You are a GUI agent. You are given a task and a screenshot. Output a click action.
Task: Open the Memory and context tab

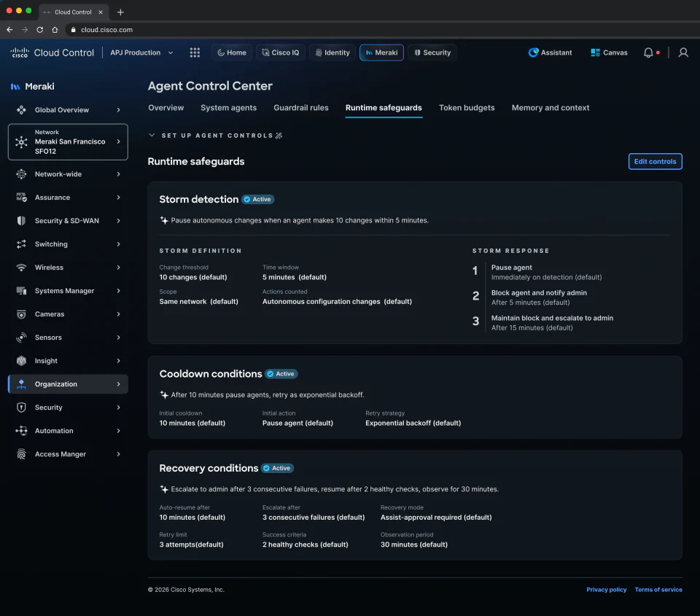[x=551, y=108]
